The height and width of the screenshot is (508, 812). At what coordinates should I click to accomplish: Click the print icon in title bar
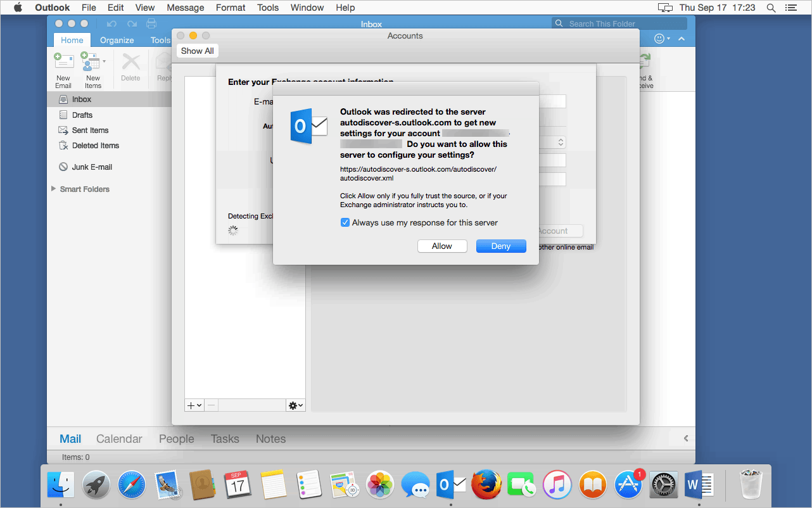click(151, 24)
